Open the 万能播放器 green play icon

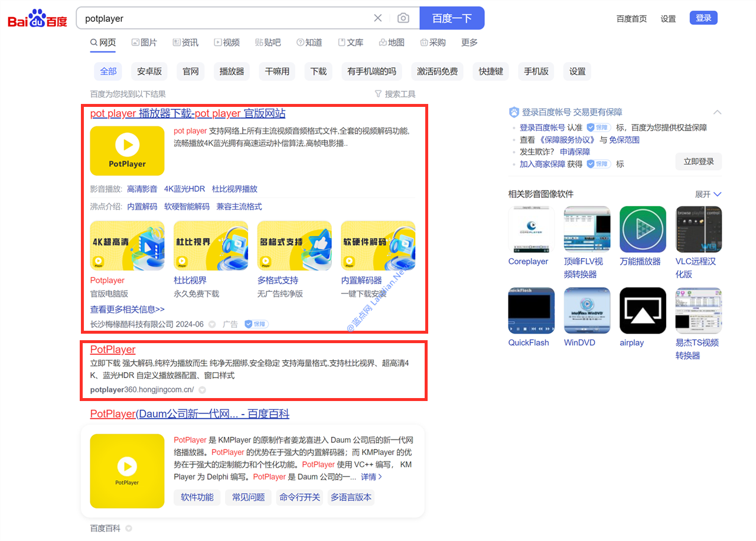(643, 229)
